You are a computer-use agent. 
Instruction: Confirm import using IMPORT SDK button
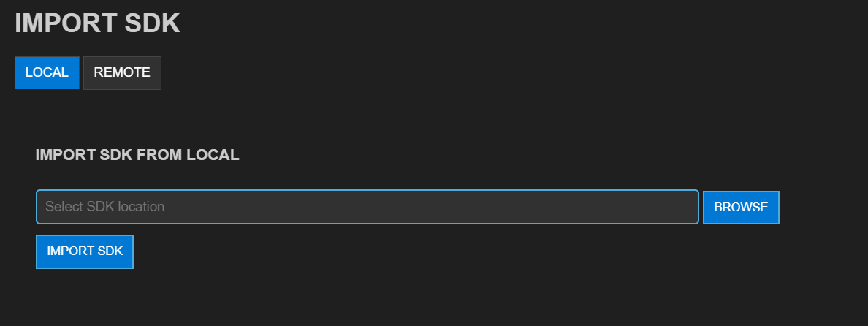click(x=85, y=251)
